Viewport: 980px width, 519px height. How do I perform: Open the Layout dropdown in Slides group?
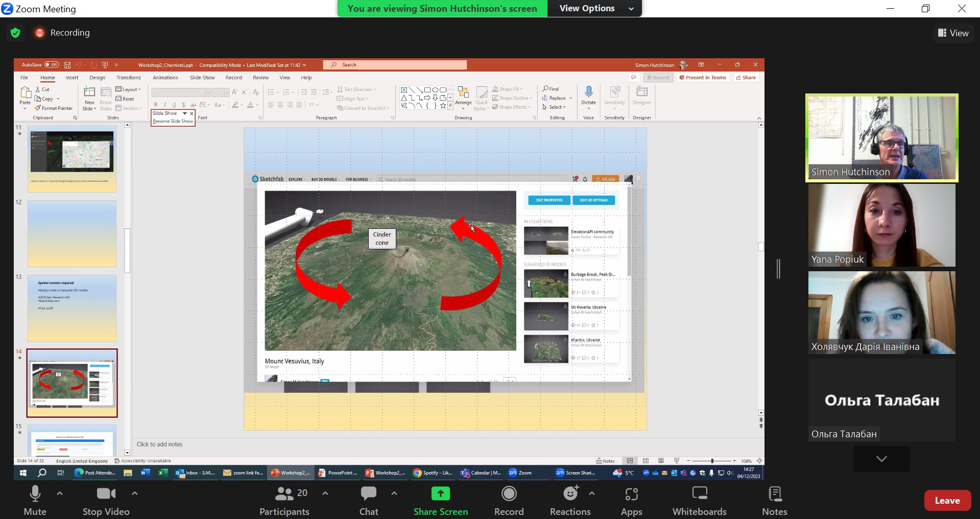128,89
